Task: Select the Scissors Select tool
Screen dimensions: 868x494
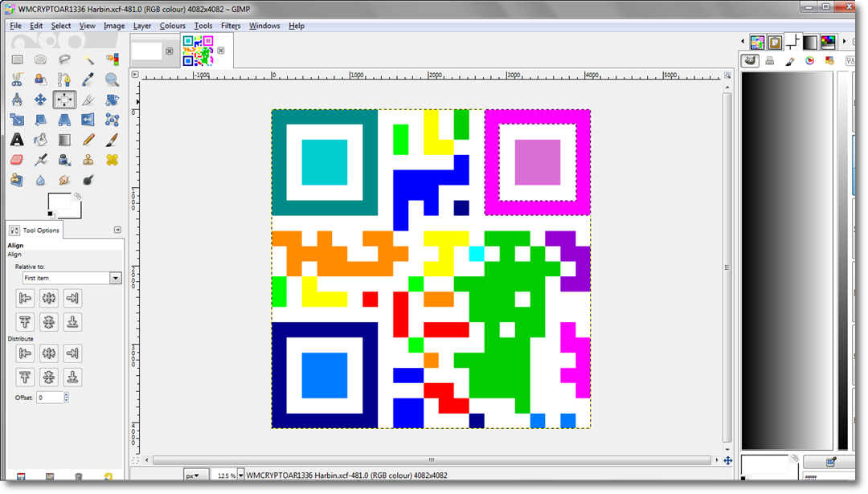Action: 17,80
